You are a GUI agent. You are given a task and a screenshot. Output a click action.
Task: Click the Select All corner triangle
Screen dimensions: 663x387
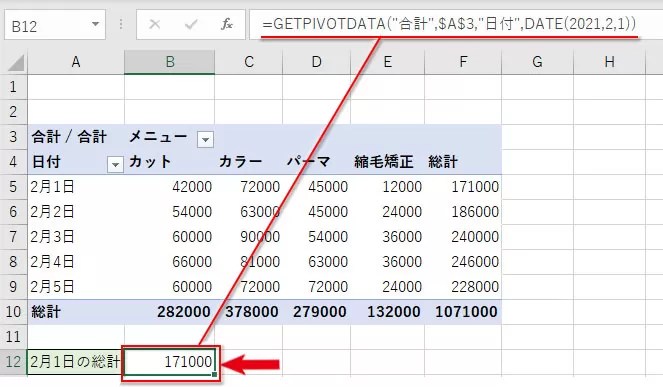[16, 63]
